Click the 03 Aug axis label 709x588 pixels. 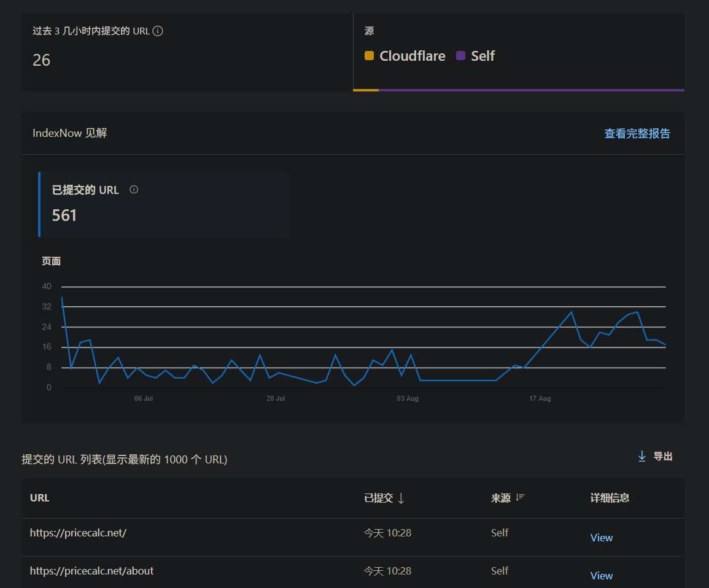pyautogui.click(x=408, y=398)
